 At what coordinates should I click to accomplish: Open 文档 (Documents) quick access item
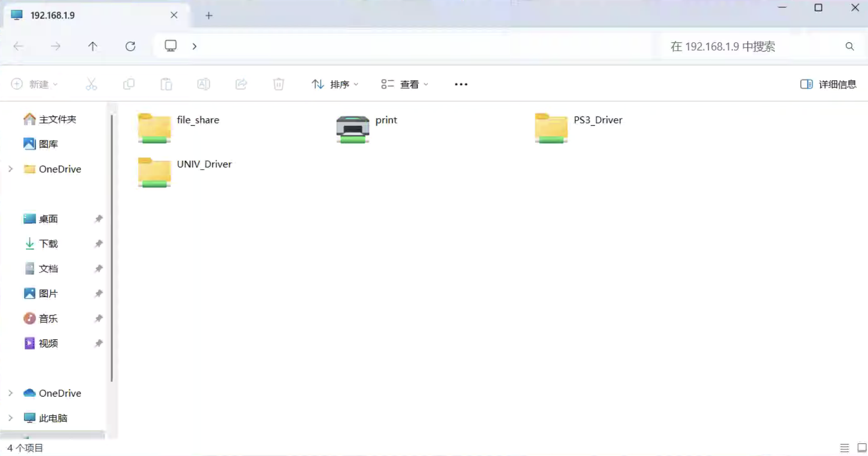pyautogui.click(x=41, y=268)
